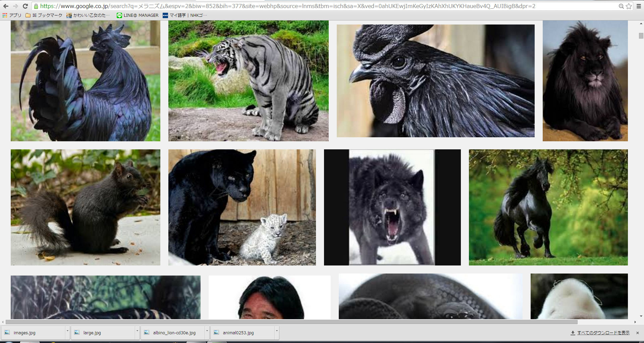Close the downloads bar
Image resolution: width=644 pixels, height=343 pixels.
coord(638,333)
